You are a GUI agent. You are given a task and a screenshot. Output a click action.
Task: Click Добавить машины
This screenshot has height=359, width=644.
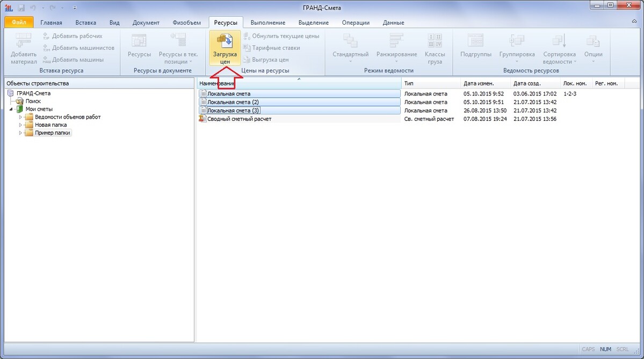click(73, 60)
